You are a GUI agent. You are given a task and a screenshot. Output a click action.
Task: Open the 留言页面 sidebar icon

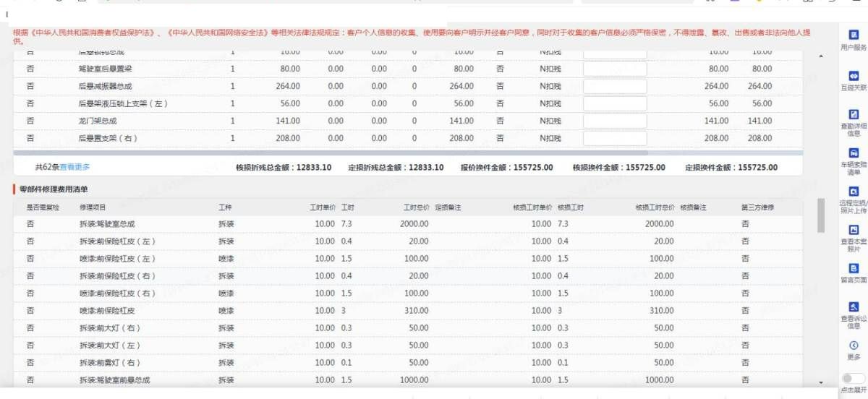coord(854,269)
